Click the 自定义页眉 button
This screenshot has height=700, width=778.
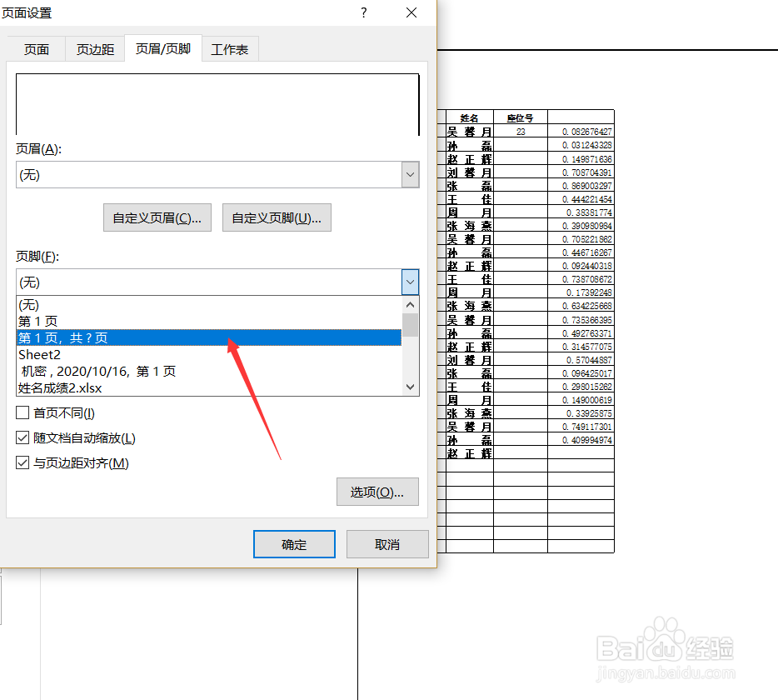click(x=157, y=217)
